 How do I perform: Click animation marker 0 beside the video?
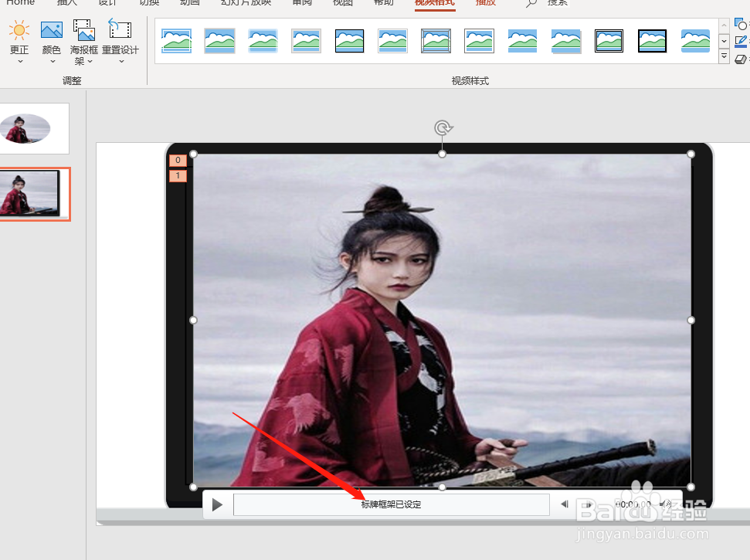point(178,160)
